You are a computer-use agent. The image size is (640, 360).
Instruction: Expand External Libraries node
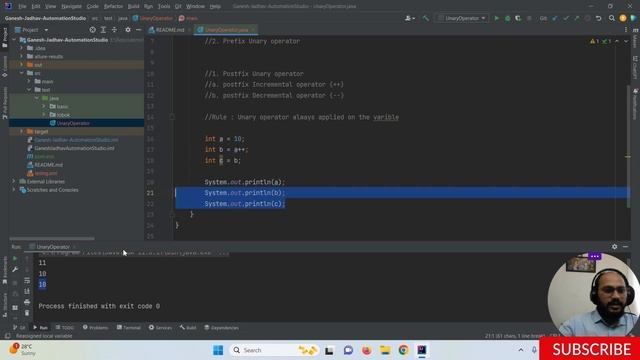coord(14,181)
